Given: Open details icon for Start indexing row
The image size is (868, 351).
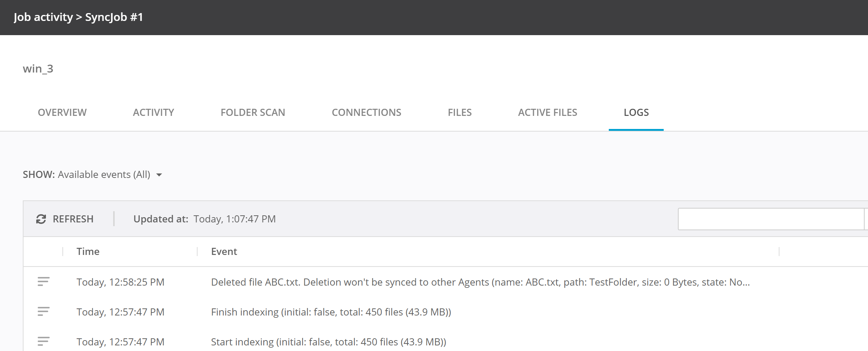Looking at the screenshot, I should coord(43,341).
